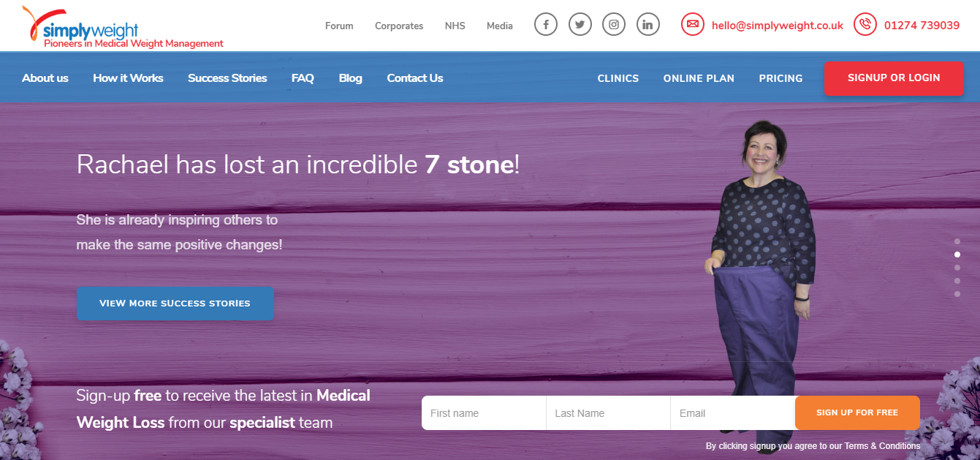
Task: Click the red envelope email icon
Action: (692, 25)
